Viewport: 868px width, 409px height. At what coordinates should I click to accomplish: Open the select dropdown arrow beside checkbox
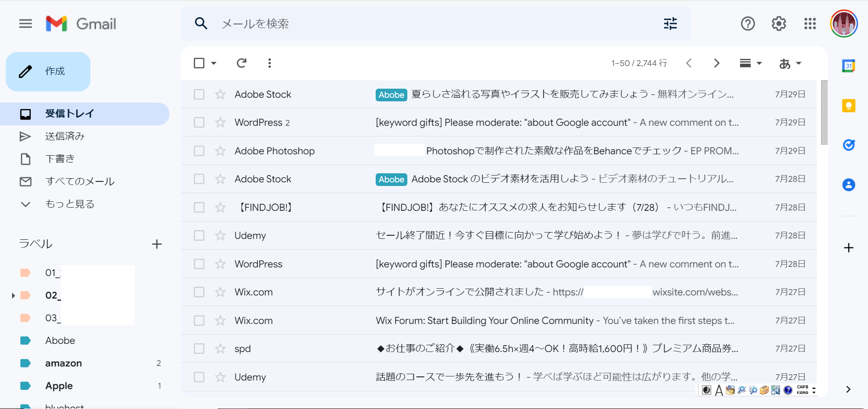[214, 63]
